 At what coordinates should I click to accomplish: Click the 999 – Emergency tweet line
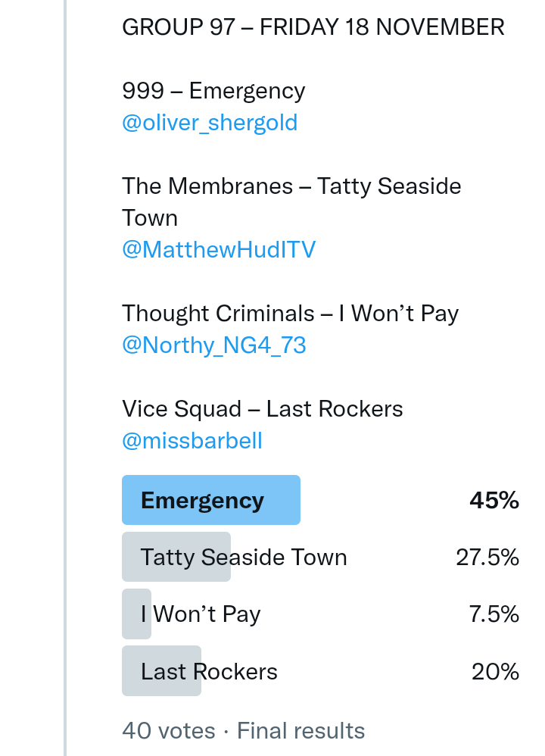tap(213, 91)
